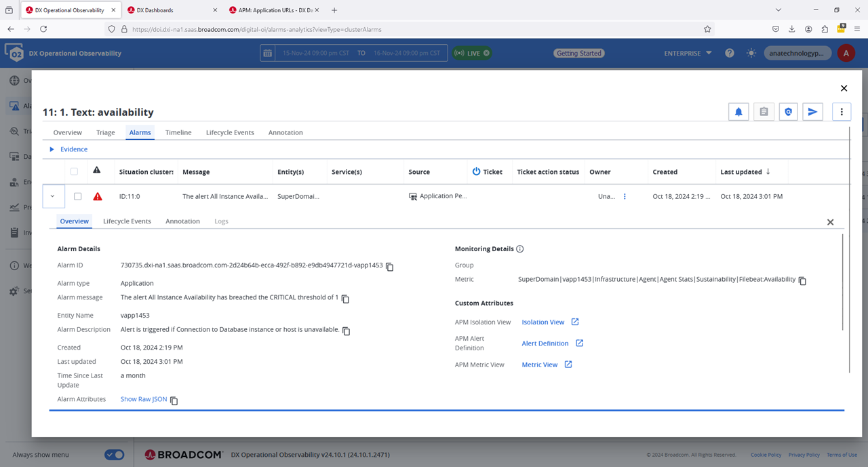868x467 pixels.
Task: Open the Triage tab
Action: [x=105, y=132]
